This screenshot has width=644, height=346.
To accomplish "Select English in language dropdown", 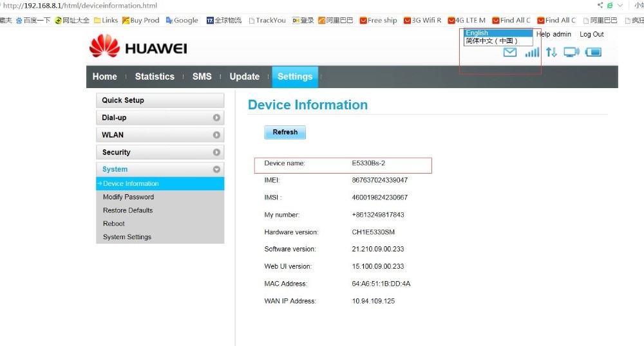I will click(498, 33).
